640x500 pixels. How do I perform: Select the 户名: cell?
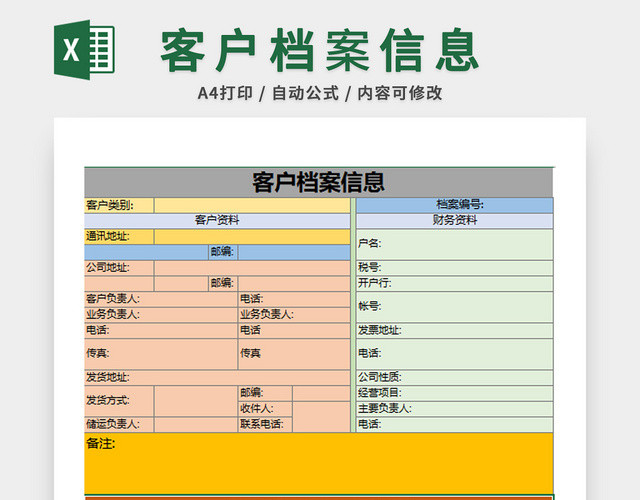point(455,244)
